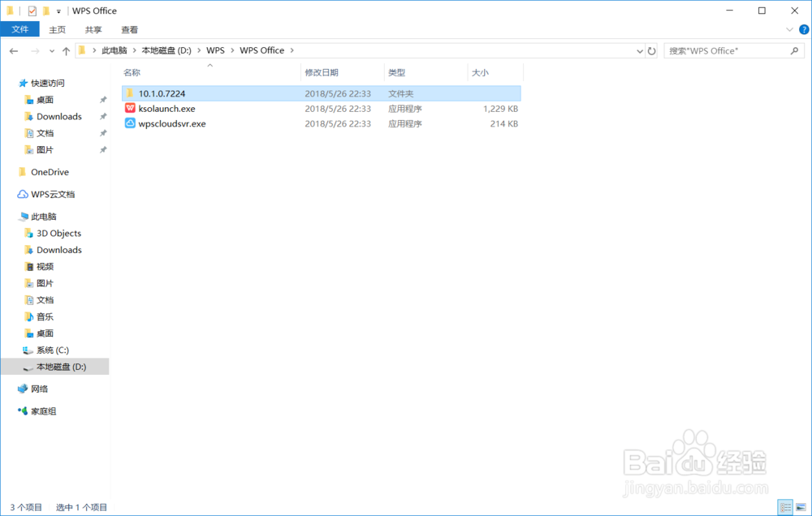The width and height of the screenshot is (812, 516).
Task: Open 快速访问 in navigation pane
Action: (48, 83)
